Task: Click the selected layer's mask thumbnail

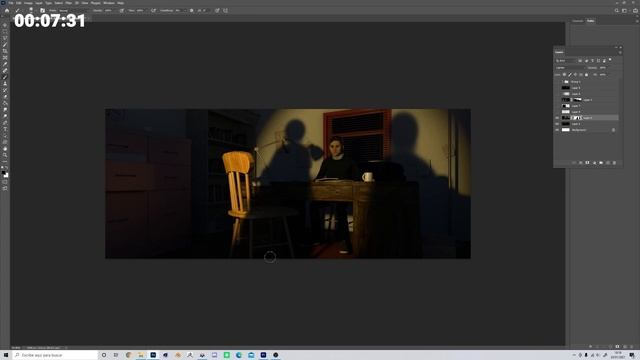Action: coord(577,118)
